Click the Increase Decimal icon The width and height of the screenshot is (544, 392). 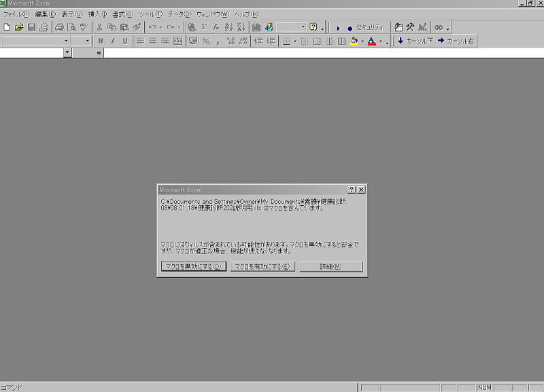[x=231, y=41]
